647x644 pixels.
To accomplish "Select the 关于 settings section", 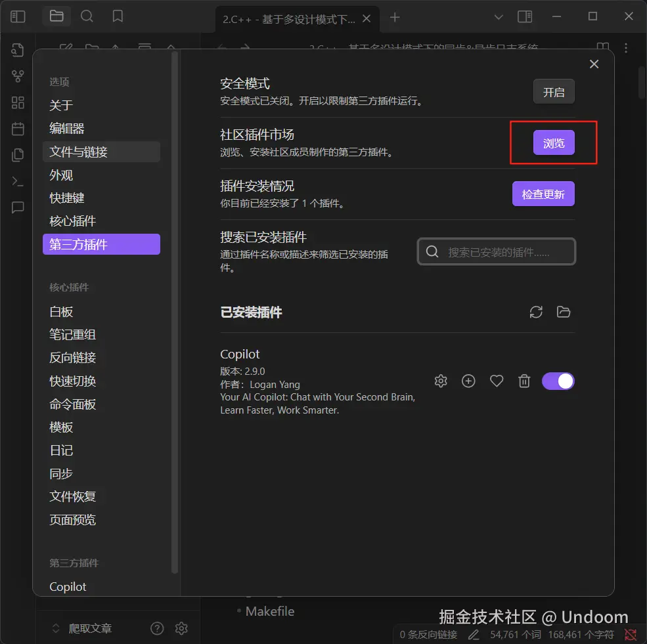I will coord(102,105).
